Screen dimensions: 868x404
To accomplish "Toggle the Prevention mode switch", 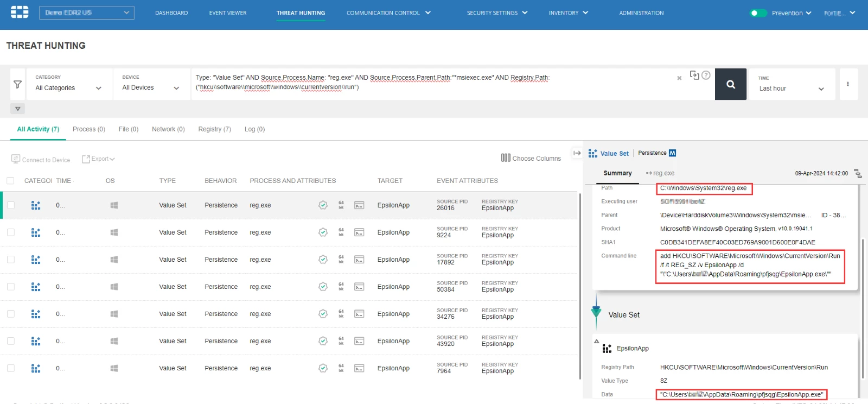I will (758, 13).
